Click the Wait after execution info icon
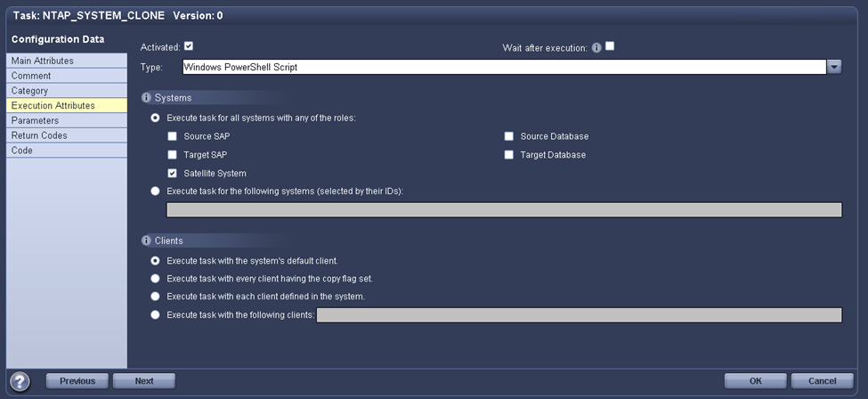The height and width of the screenshot is (399, 868). (596, 47)
